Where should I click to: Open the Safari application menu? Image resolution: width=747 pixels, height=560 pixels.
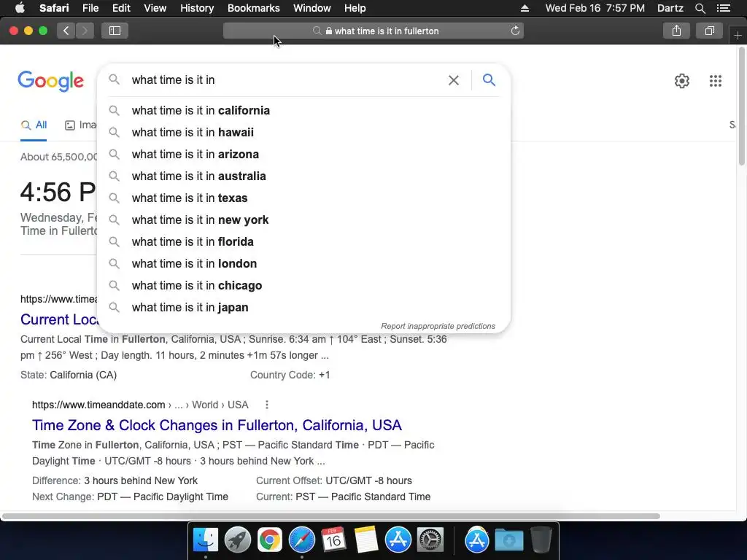54,8
